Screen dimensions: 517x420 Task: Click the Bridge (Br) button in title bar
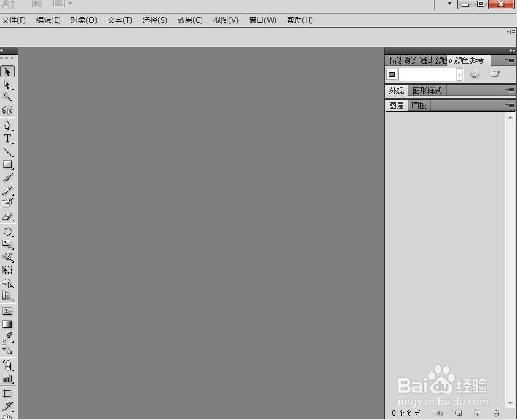pos(37,4)
